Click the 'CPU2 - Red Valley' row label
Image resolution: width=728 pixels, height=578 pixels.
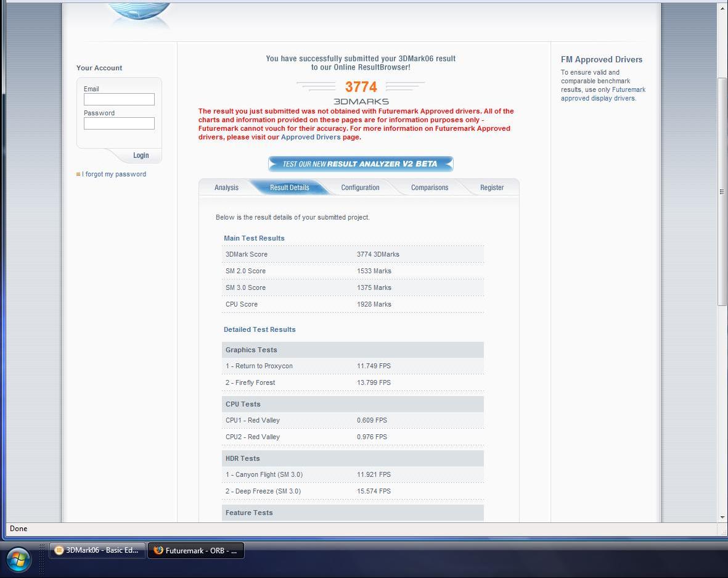point(253,437)
